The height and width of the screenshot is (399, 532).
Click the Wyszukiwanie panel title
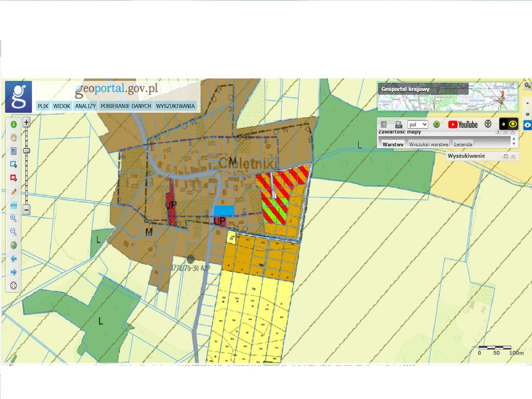point(466,156)
